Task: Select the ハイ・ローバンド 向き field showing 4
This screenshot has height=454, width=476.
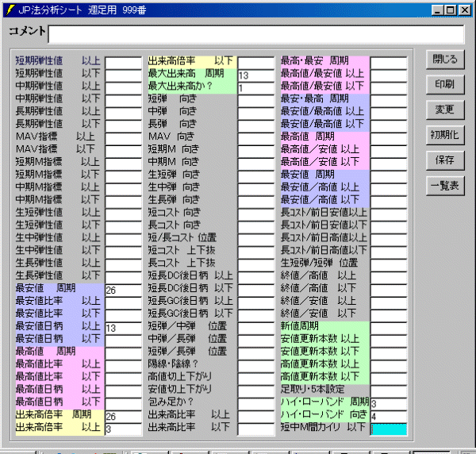Action: 389,417
